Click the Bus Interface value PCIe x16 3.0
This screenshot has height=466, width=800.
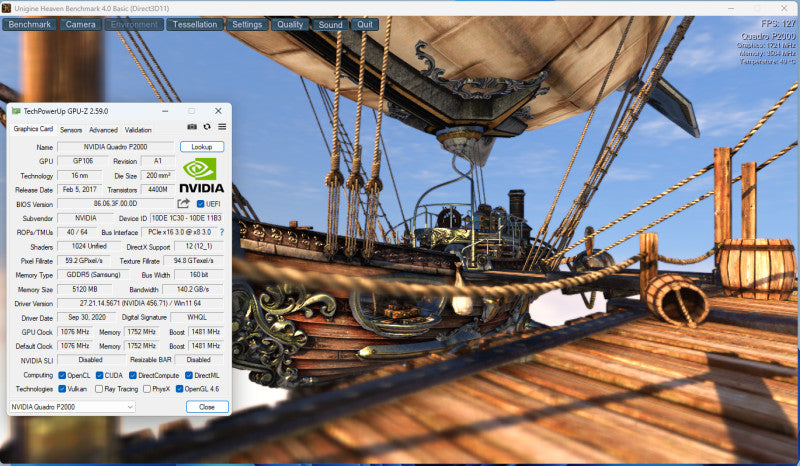click(x=180, y=232)
